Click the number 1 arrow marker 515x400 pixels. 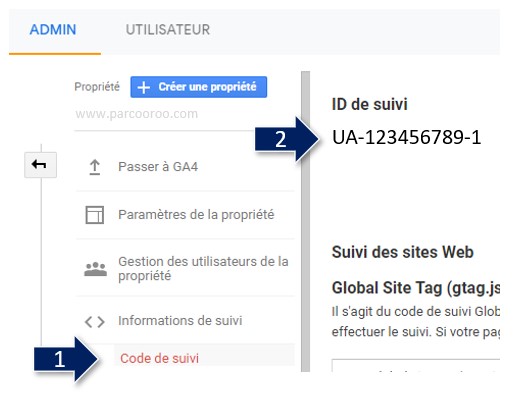66,359
